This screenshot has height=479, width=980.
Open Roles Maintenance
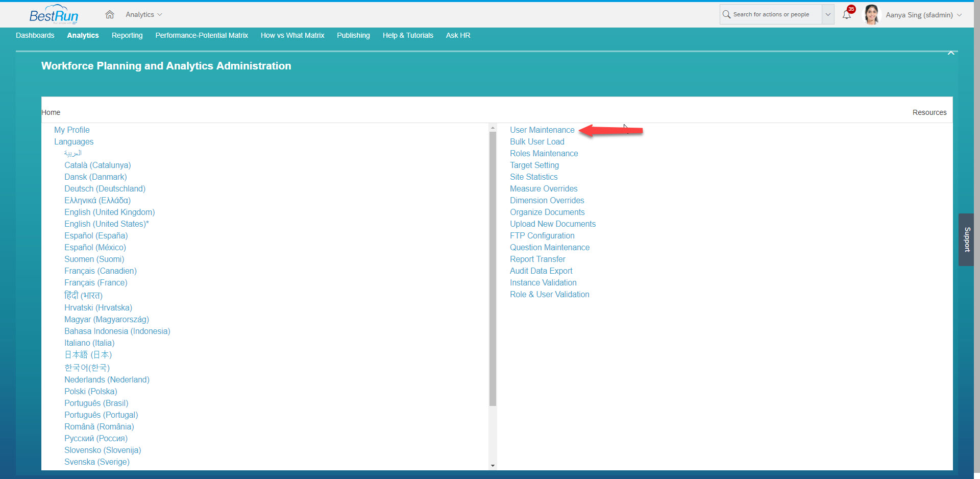click(544, 153)
